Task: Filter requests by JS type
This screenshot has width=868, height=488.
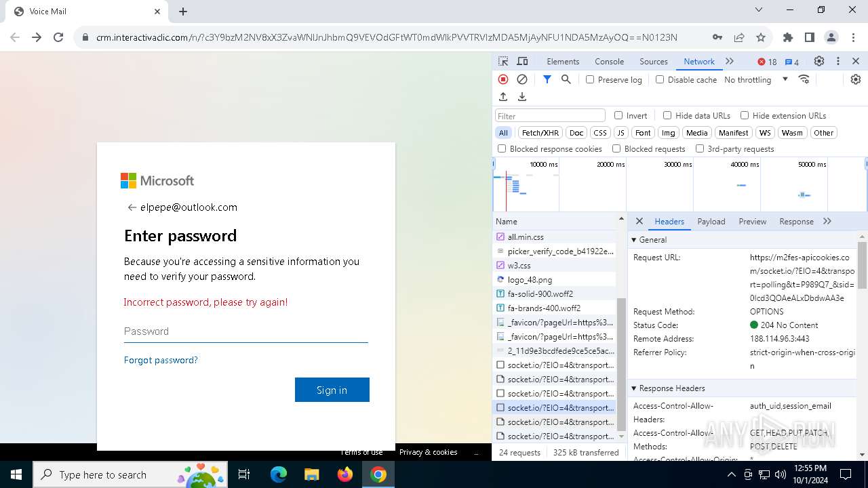Action: (620, 133)
